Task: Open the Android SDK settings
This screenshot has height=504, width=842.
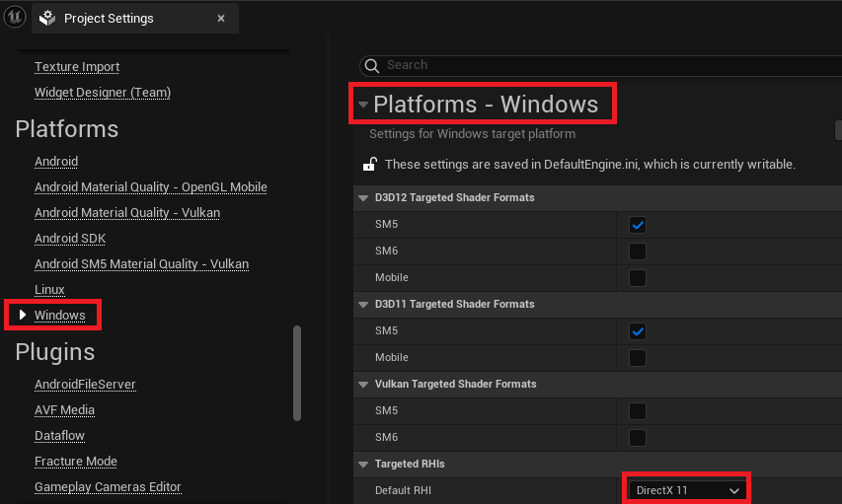Action: [69, 239]
